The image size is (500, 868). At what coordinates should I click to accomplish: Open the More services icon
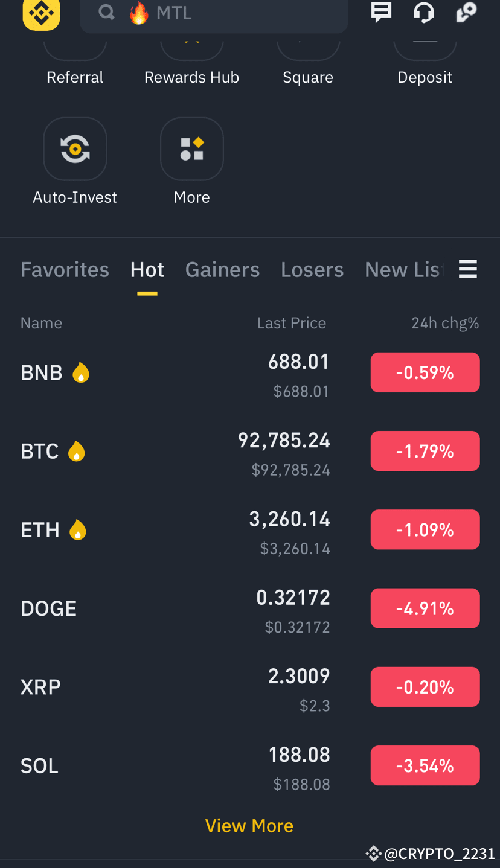[192, 148]
